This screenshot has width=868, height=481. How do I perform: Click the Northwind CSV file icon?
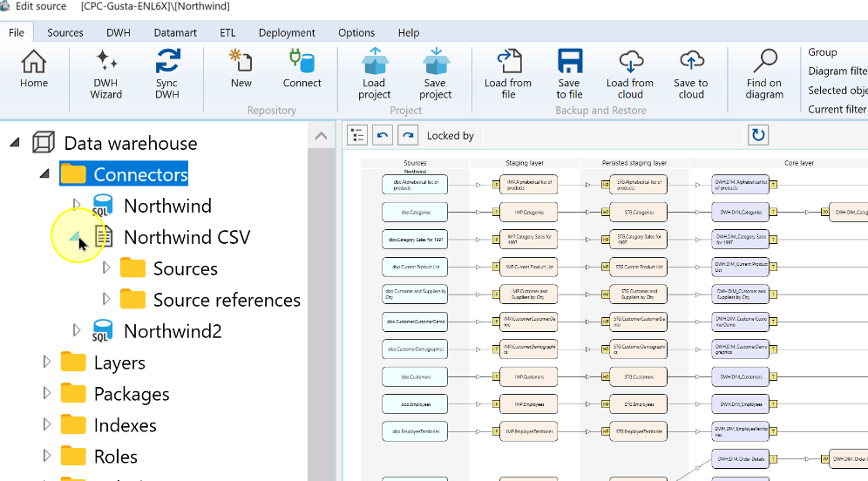(104, 237)
